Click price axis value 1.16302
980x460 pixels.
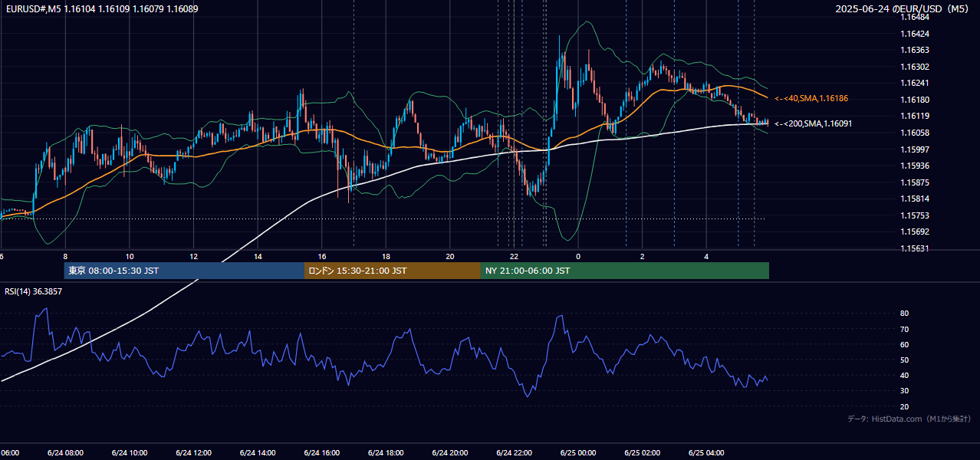coord(915,67)
